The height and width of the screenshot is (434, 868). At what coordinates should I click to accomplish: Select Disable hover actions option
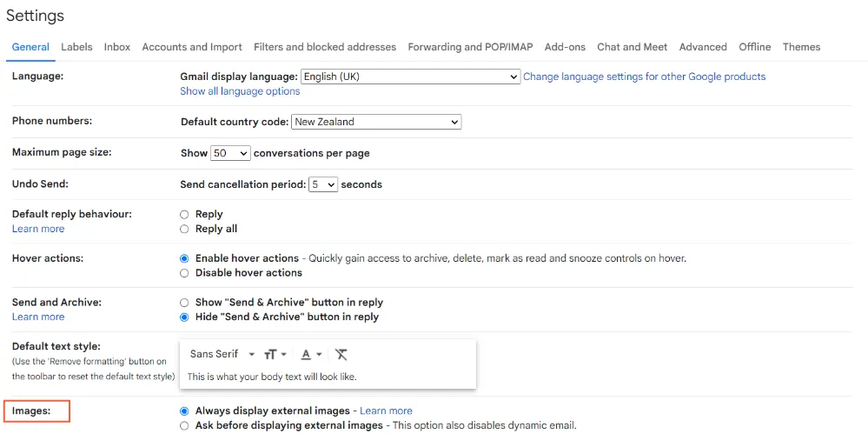click(184, 273)
